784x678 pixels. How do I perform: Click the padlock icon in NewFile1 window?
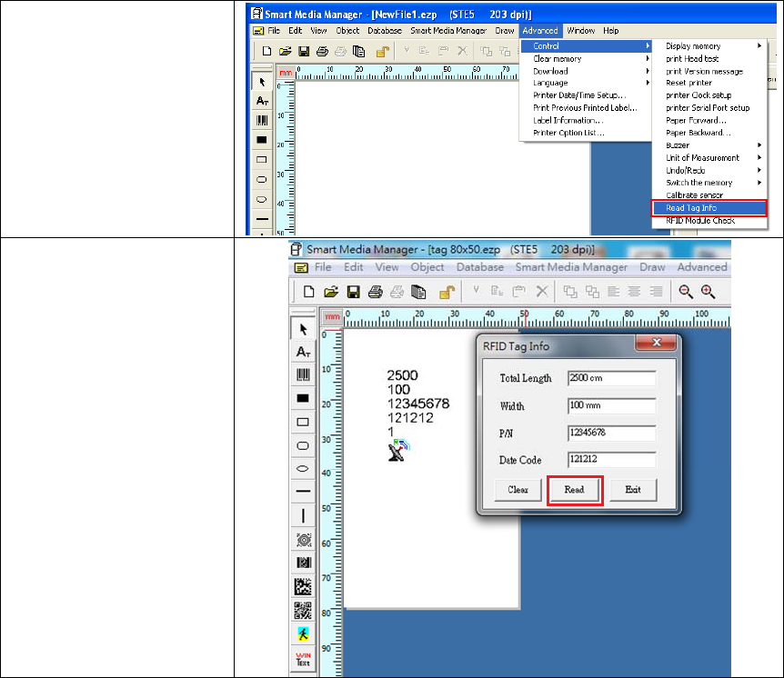[383, 51]
